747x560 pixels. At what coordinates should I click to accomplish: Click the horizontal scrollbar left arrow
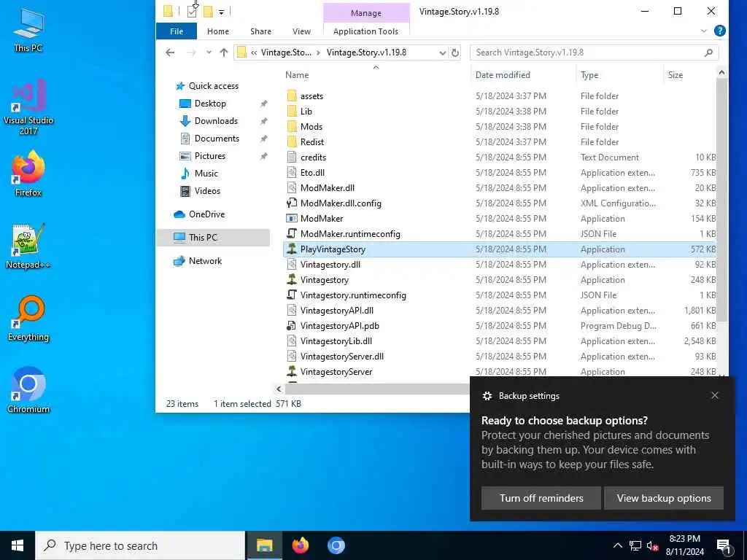(279, 389)
